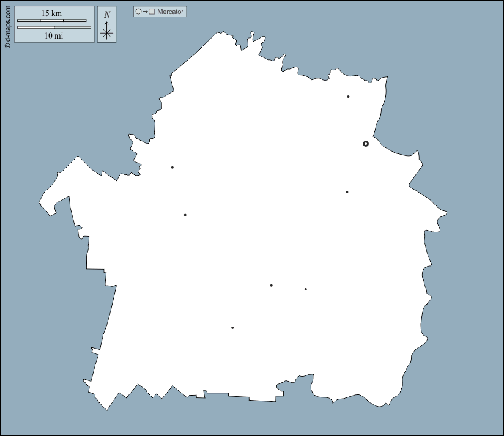The height and width of the screenshot is (436, 504).
Task: Click the letter N on the compass
Action: [107, 15]
